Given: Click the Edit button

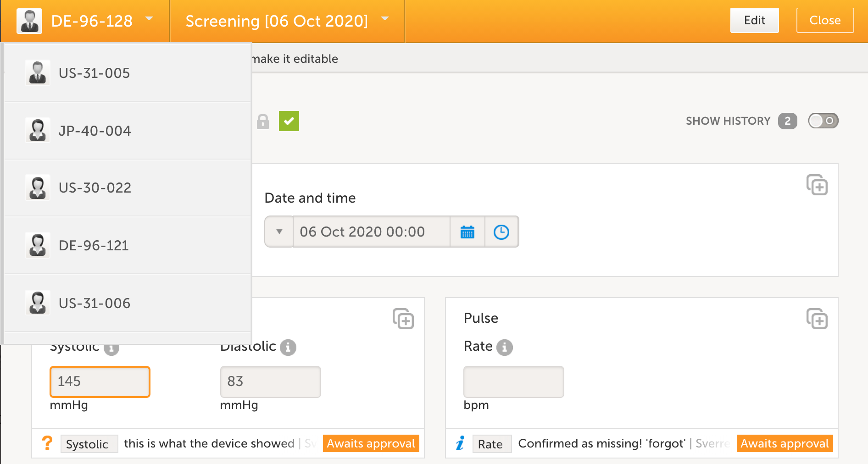Looking at the screenshot, I should (754, 21).
